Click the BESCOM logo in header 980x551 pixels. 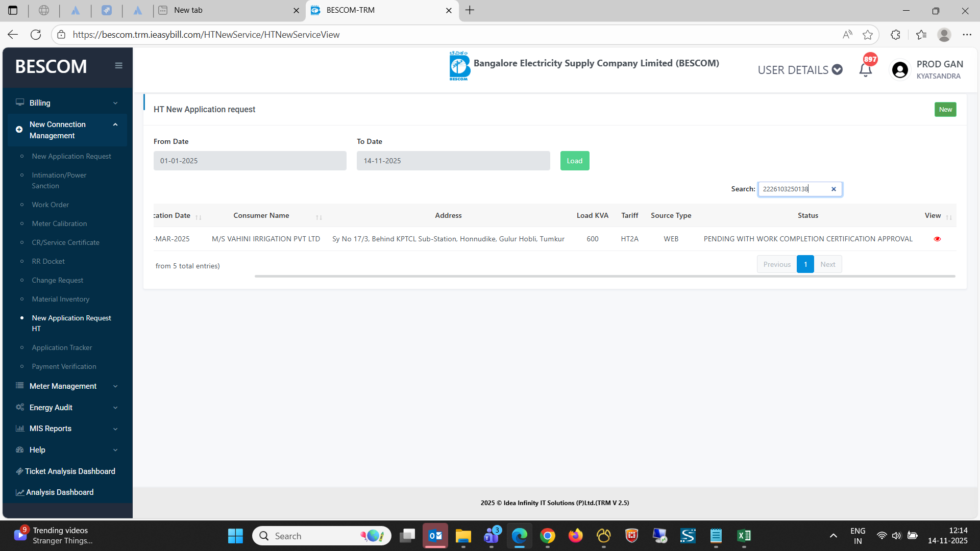tap(459, 66)
